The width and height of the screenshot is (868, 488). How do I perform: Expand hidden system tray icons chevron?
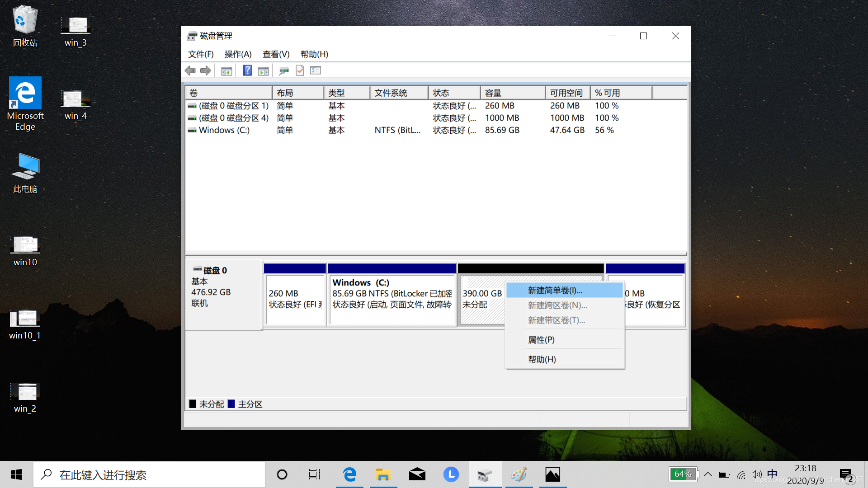point(708,474)
